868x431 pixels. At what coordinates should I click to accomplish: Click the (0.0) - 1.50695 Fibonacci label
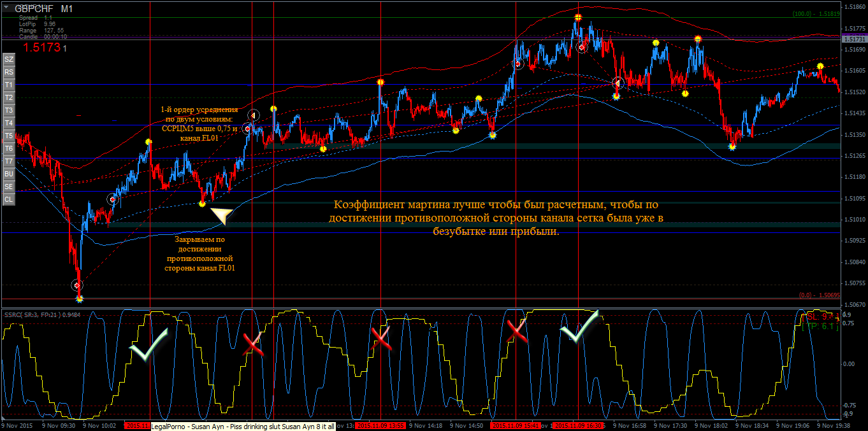tap(819, 295)
